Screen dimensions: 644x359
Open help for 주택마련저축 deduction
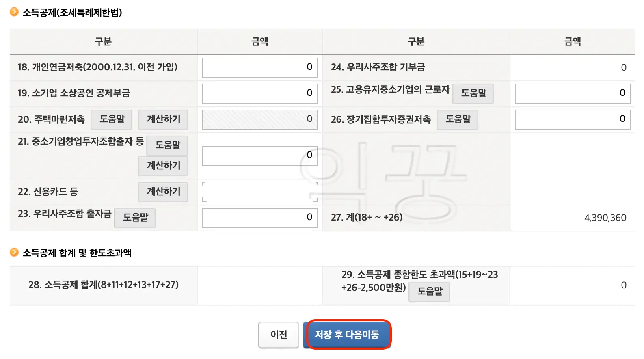111,119
